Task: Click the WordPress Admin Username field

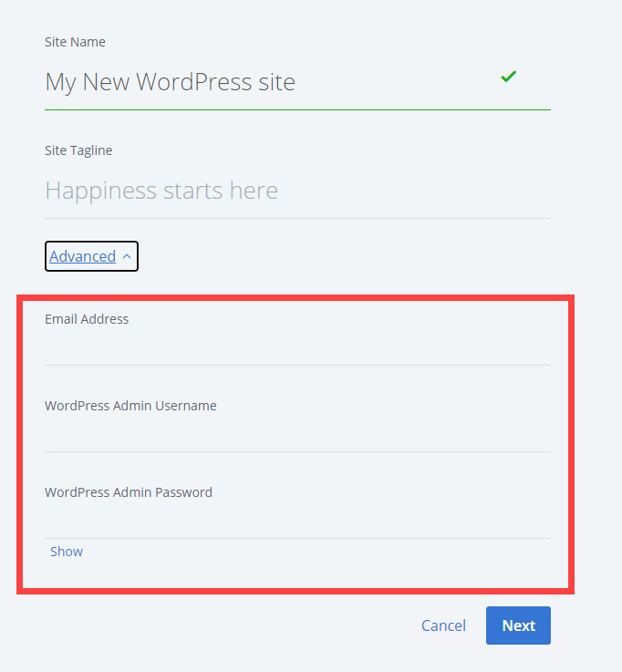Action: (x=297, y=436)
